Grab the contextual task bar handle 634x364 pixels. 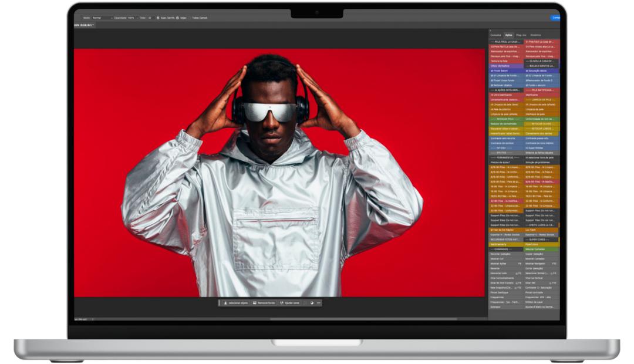tap(220, 303)
